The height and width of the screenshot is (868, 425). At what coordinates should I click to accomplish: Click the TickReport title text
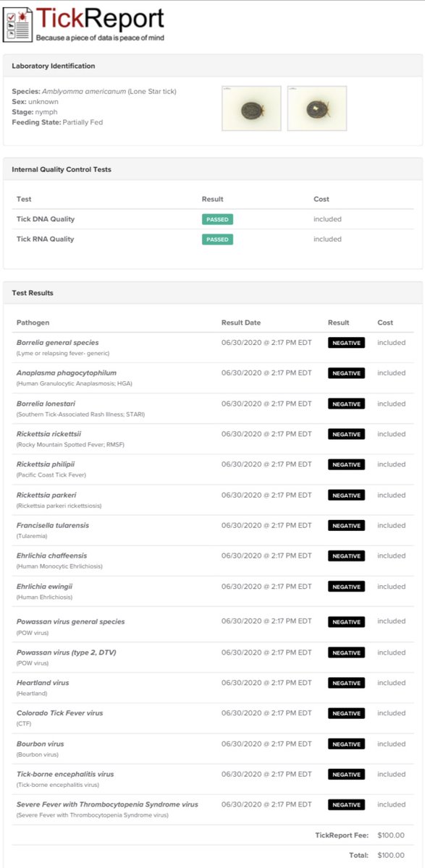click(100, 17)
